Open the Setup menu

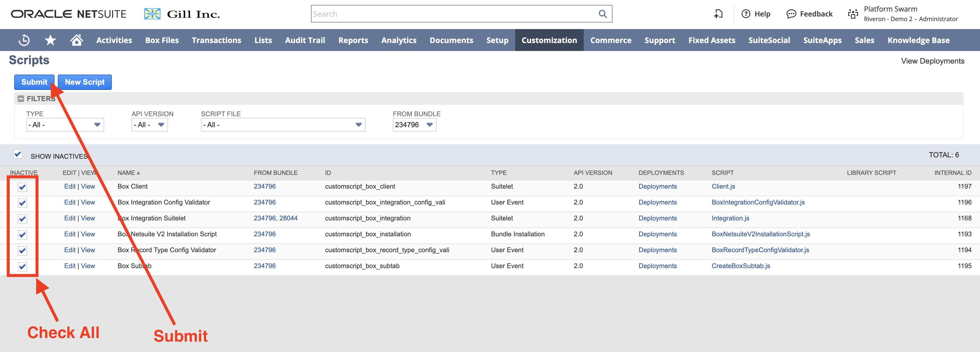(x=497, y=40)
